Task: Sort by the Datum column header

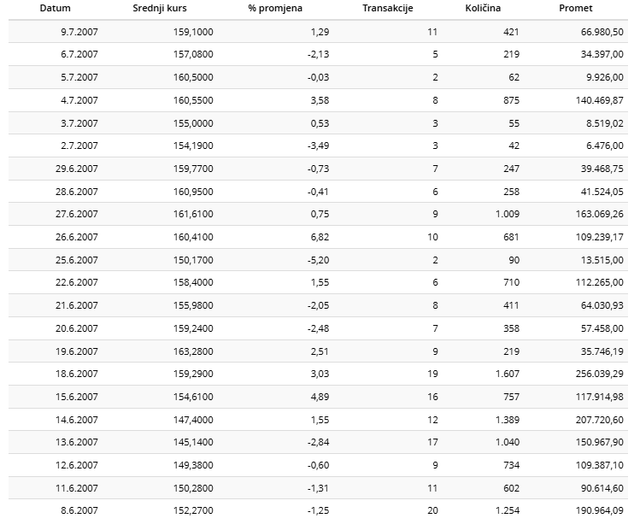Action: pyautogui.click(x=55, y=8)
